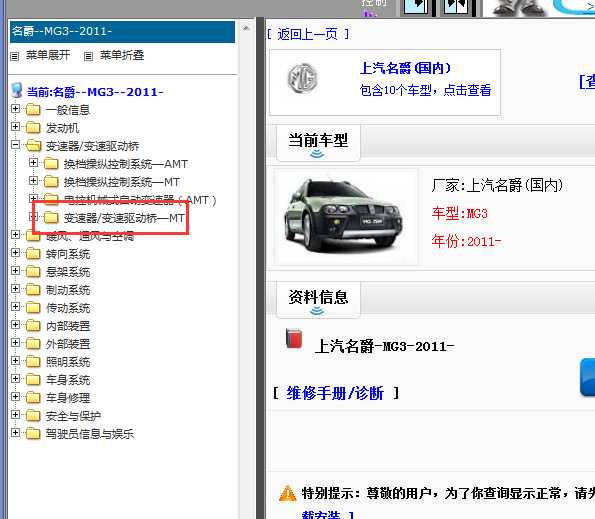Click the 转向系统 folder icon
The height and width of the screenshot is (519, 595).
point(33,253)
